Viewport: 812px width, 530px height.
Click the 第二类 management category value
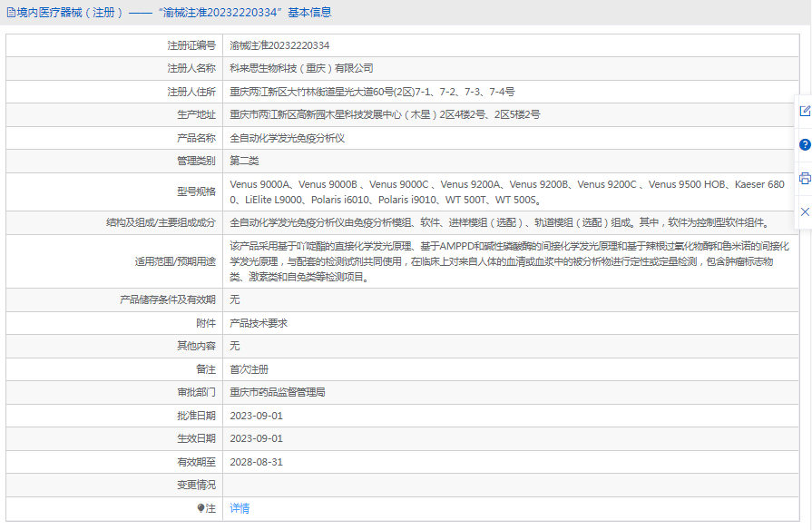pos(244,161)
